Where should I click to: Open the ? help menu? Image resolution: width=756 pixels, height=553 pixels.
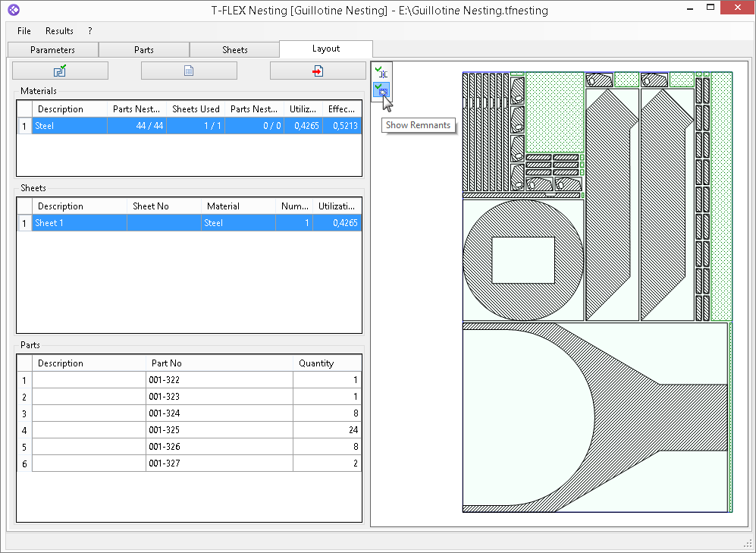click(90, 31)
